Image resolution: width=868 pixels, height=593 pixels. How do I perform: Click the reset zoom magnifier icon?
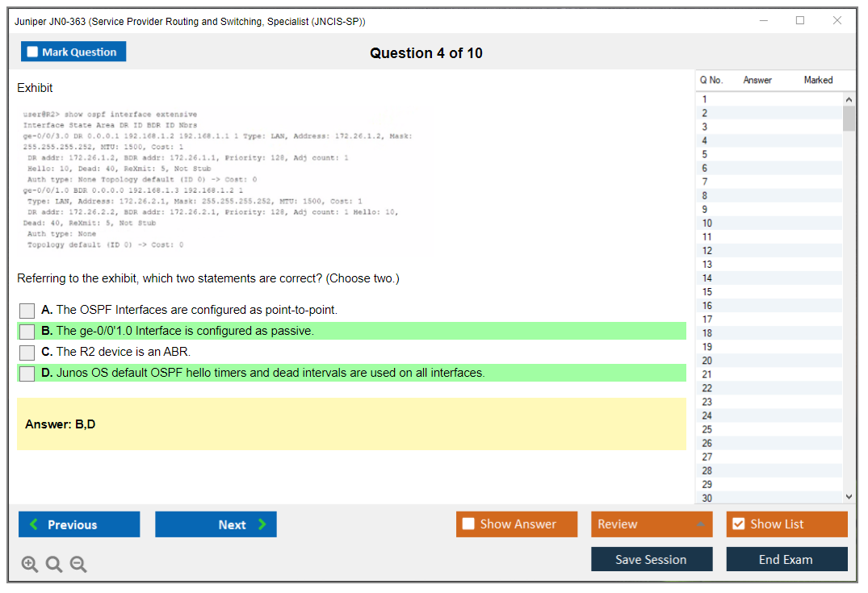tap(54, 565)
